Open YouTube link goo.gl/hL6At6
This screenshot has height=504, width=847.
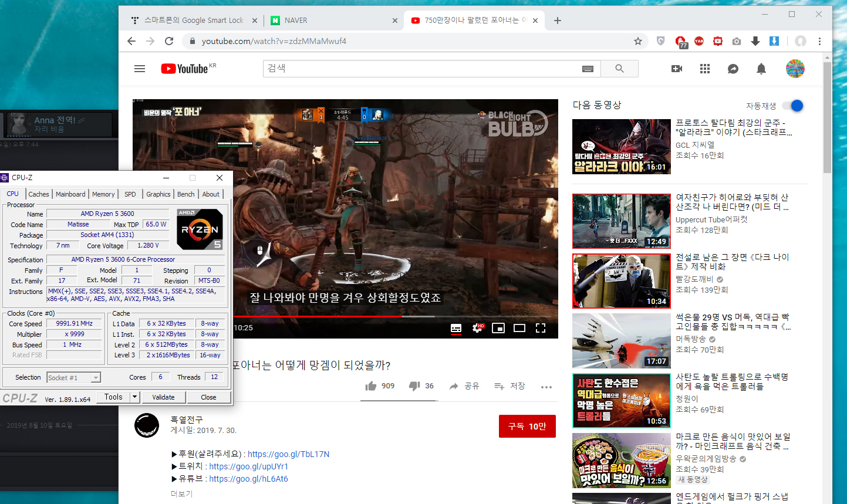pos(249,479)
